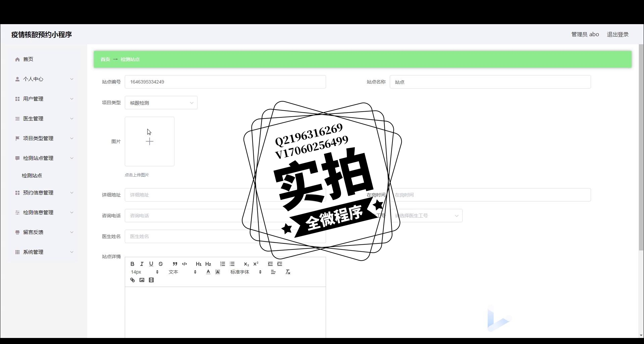Create a bulleted list
Viewport: 644px width, 344px height.
point(232,264)
